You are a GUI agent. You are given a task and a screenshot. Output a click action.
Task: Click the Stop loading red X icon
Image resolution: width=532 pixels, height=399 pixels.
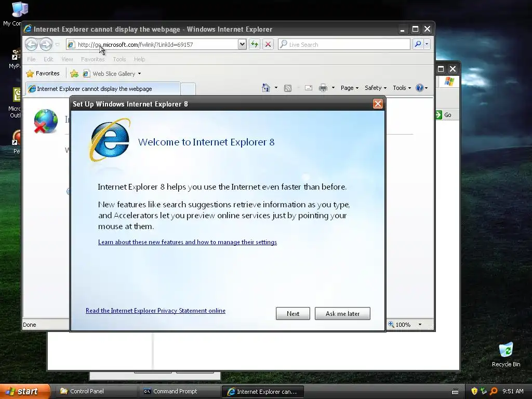(x=268, y=45)
